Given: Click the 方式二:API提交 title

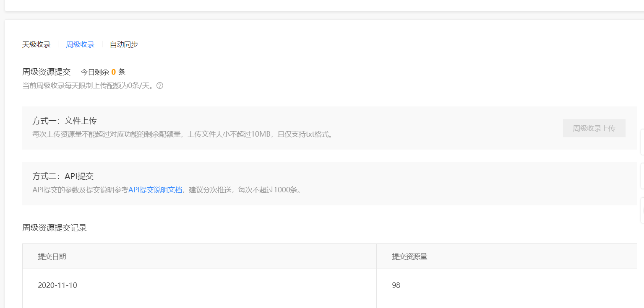Looking at the screenshot, I should [x=63, y=176].
